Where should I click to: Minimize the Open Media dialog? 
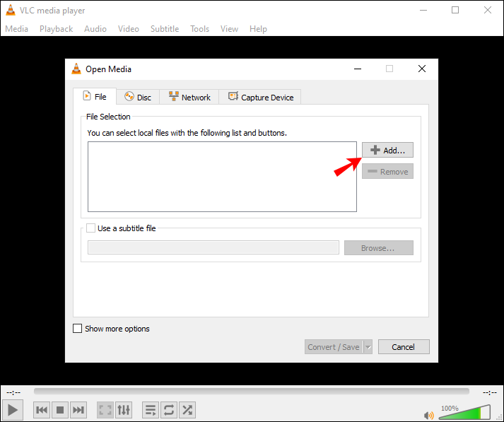(358, 69)
